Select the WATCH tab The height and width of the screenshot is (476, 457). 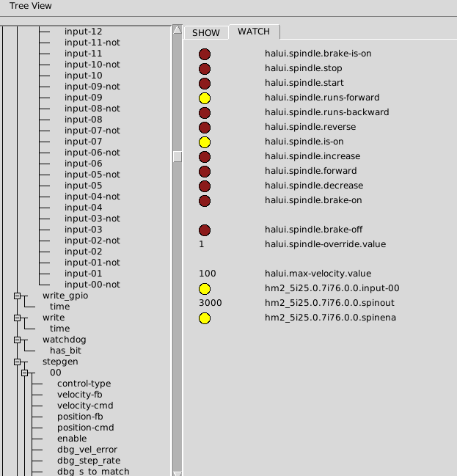(x=253, y=32)
